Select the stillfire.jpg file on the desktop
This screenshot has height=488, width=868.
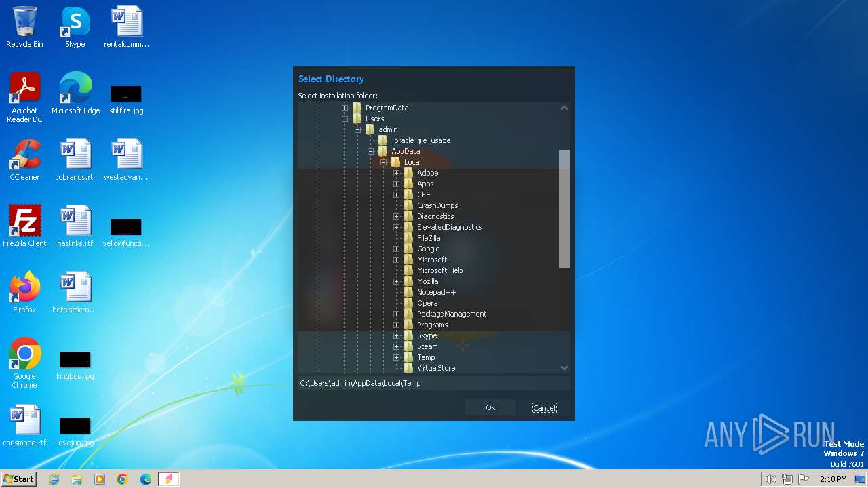[x=126, y=99]
